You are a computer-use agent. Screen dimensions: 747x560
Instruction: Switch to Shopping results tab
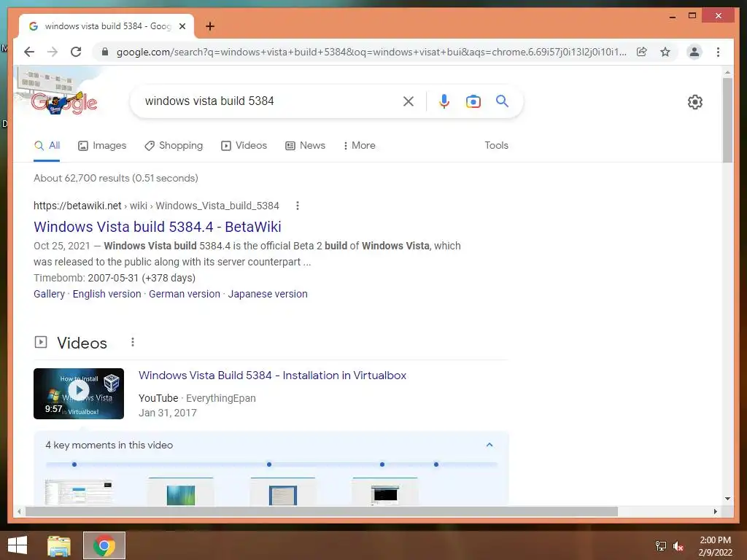174,146
